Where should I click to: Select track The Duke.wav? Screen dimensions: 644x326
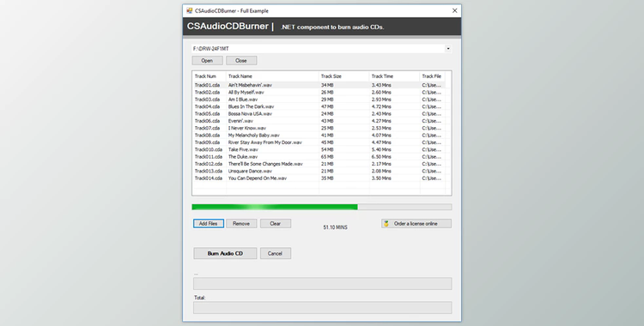[x=243, y=157]
